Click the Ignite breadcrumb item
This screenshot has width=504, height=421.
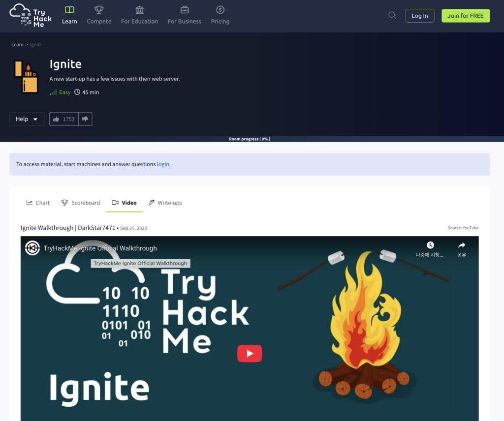[36, 45]
